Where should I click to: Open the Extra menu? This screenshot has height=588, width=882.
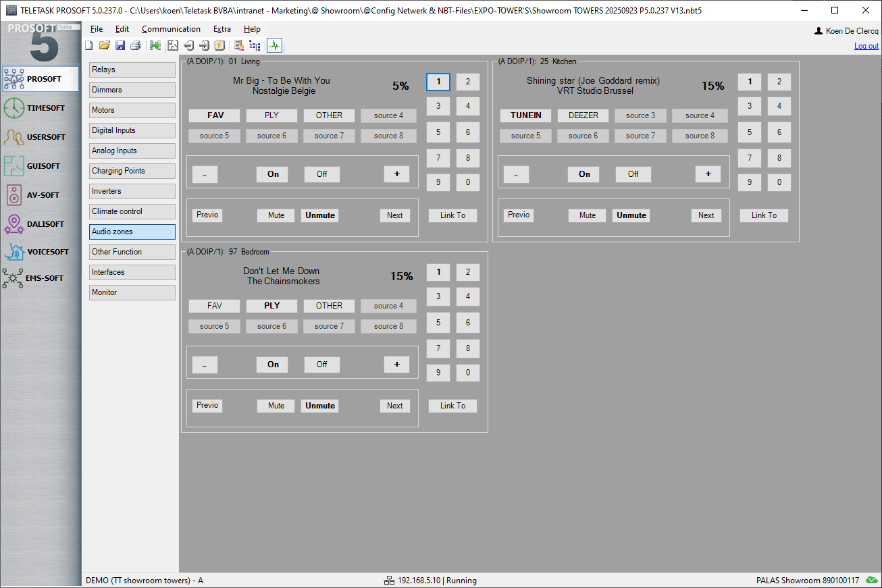(x=222, y=29)
